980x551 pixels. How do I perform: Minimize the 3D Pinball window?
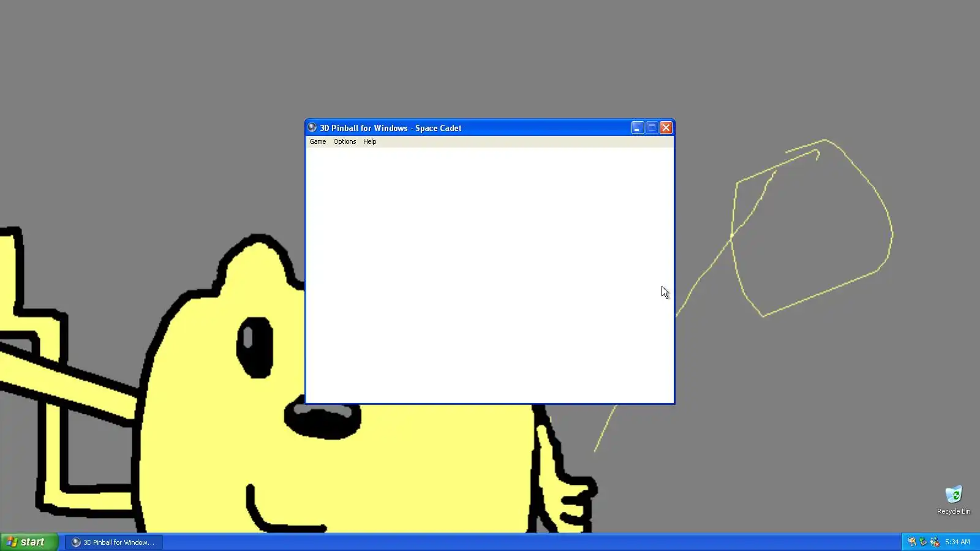tap(638, 128)
